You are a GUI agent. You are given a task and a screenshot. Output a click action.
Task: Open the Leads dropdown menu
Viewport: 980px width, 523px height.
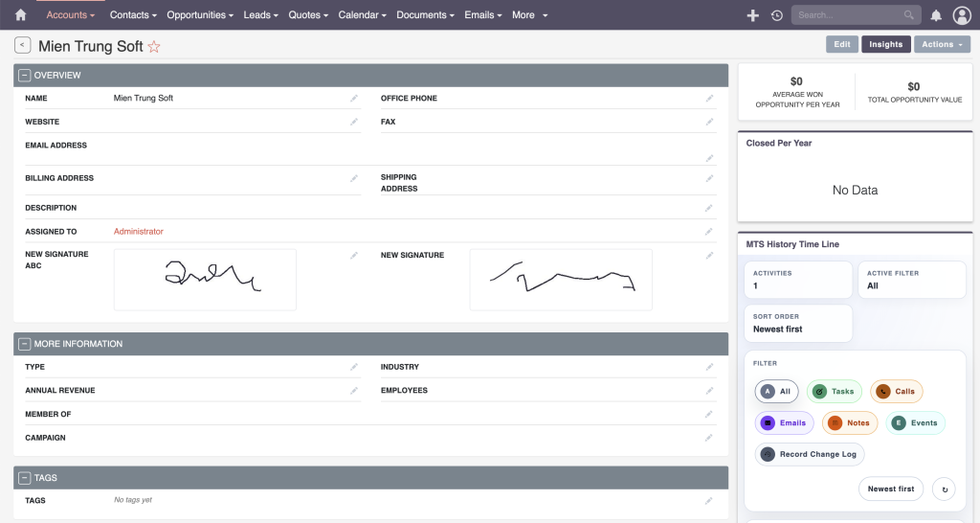pos(260,15)
